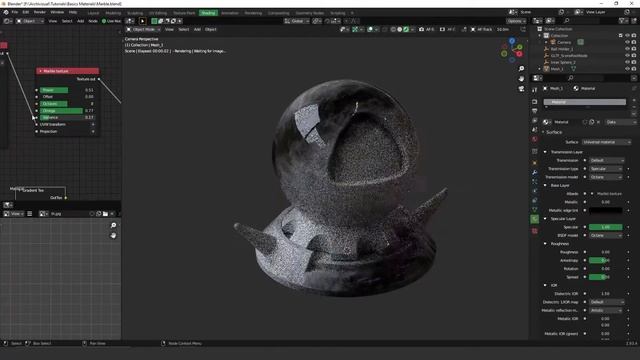Open the View Layer properties tab icon
This screenshot has width=640, height=360.
point(535,120)
